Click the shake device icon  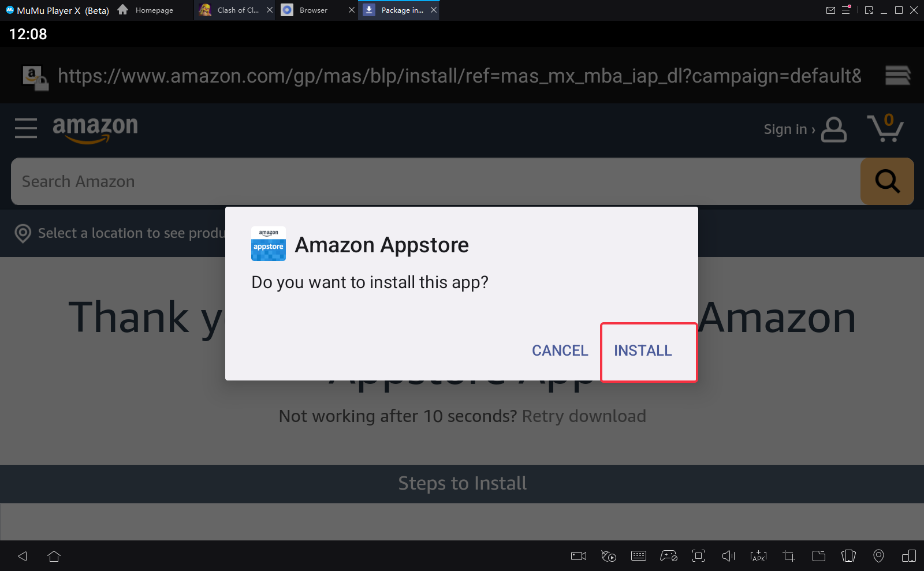coord(849,556)
